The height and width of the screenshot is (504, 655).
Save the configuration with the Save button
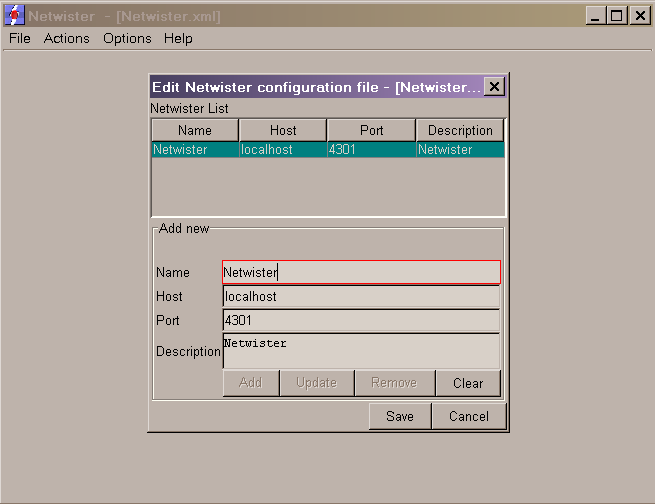[x=400, y=416]
